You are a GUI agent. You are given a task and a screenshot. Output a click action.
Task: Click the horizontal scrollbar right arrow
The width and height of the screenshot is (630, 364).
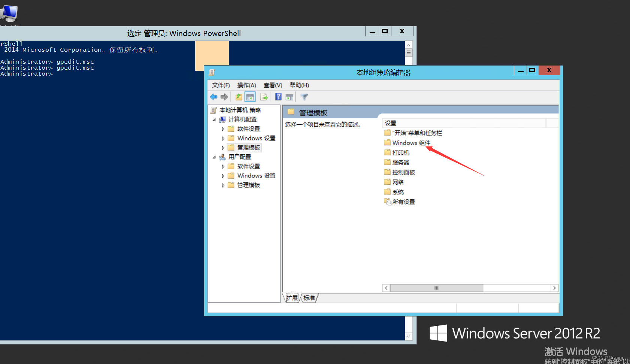click(555, 288)
